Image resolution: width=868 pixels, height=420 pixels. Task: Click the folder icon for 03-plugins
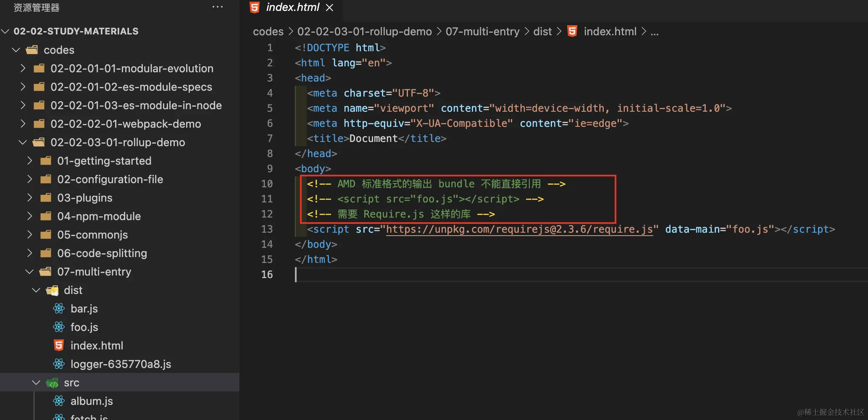tap(46, 198)
